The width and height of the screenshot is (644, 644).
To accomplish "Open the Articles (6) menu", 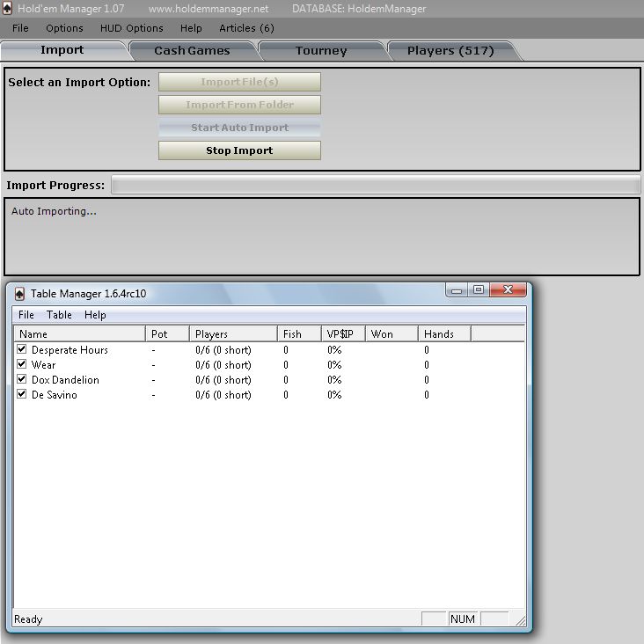I will click(246, 28).
